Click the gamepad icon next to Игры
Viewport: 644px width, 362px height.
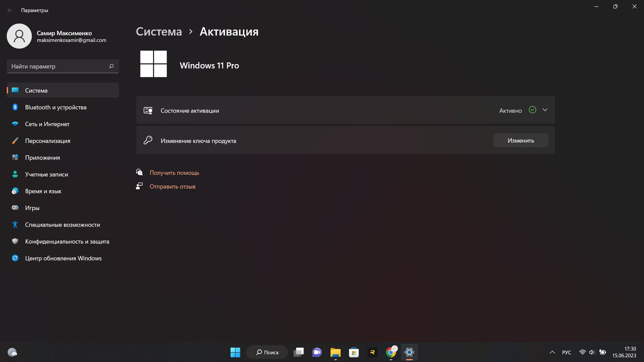pos(15,208)
